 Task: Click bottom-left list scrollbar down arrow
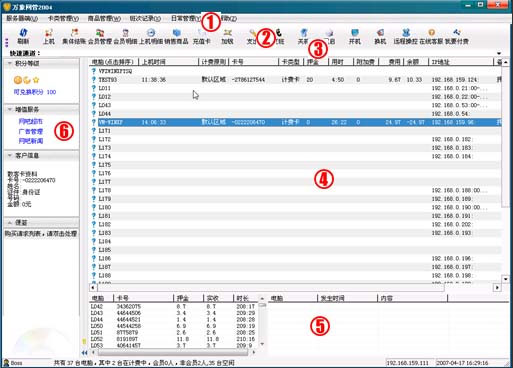262,344
